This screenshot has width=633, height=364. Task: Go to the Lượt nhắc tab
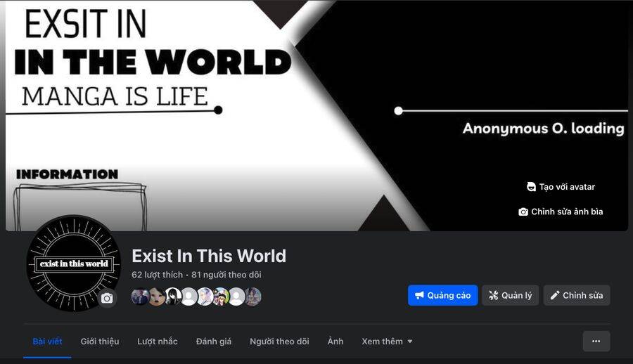click(x=158, y=342)
